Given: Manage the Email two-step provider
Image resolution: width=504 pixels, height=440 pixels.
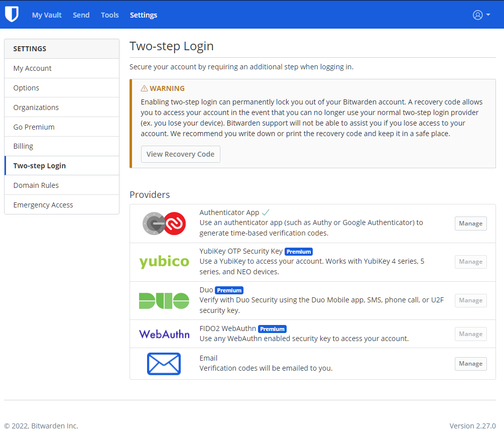Looking at the screenshot, I should click(470, 364).
